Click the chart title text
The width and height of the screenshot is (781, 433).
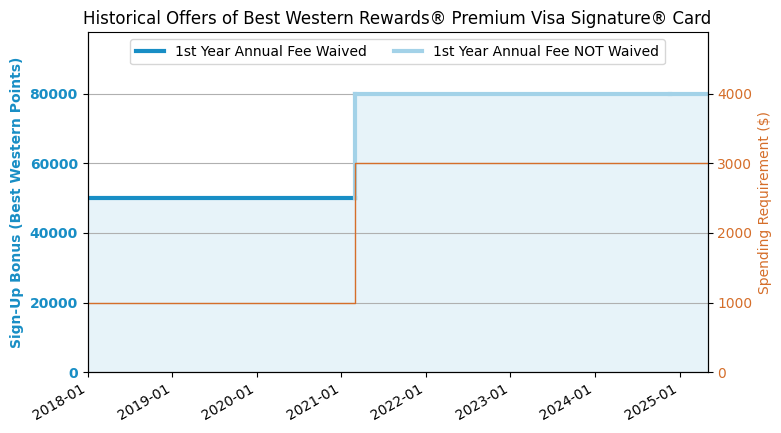click(x=397, y=18)
